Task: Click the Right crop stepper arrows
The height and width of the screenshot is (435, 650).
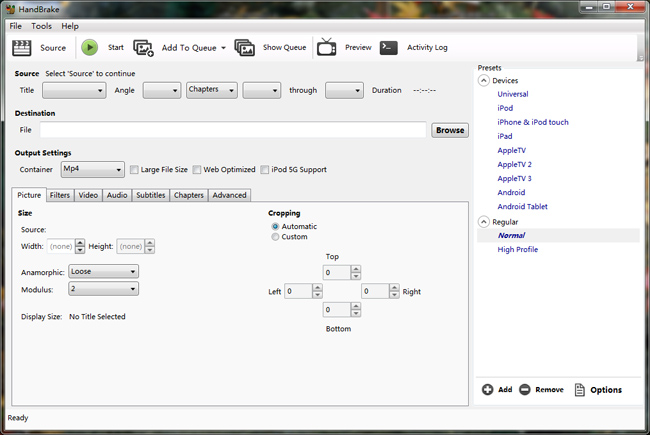Action: click(395, 291)
